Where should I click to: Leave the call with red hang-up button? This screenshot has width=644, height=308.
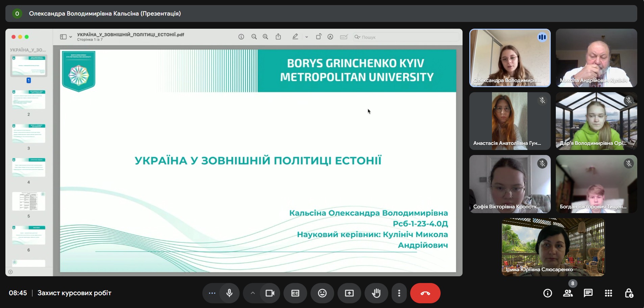(425, 293)
